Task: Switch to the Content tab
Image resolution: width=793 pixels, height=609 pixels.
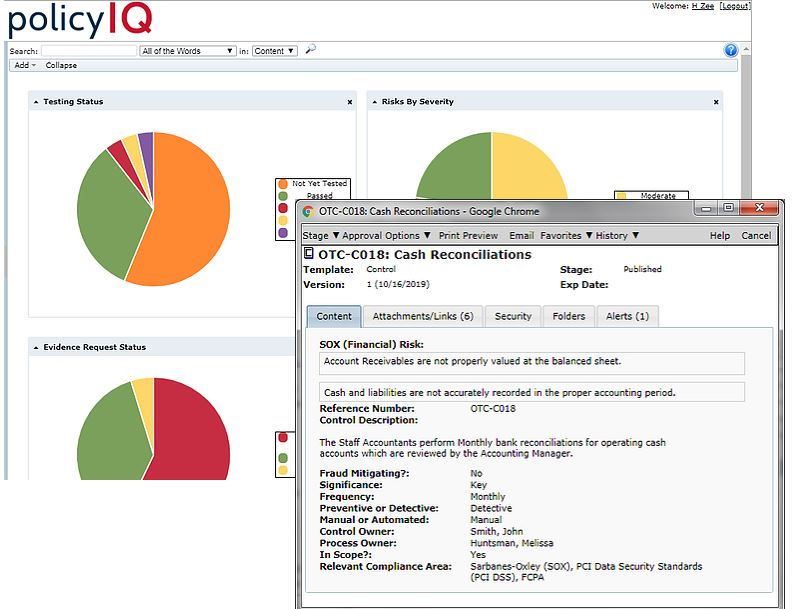Action: 334,316
